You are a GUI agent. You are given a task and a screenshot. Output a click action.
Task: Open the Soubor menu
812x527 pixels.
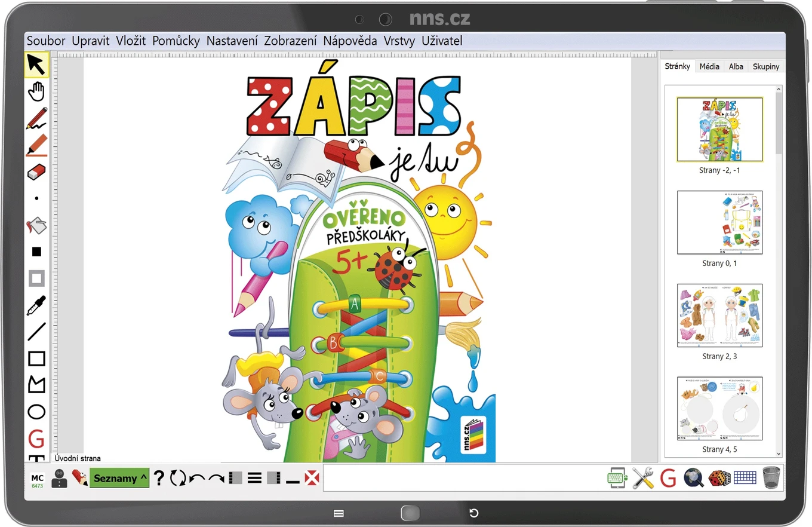tap(46, 41)
